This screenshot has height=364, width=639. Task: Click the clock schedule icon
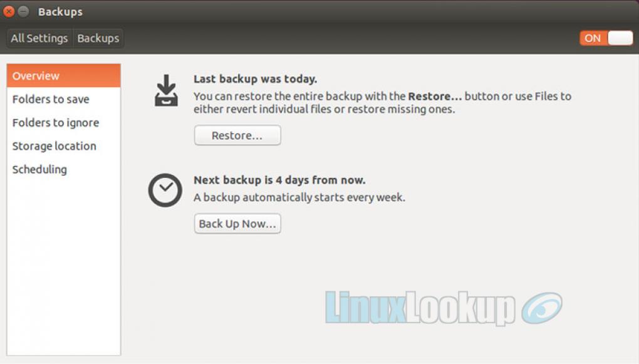[165, 190]
